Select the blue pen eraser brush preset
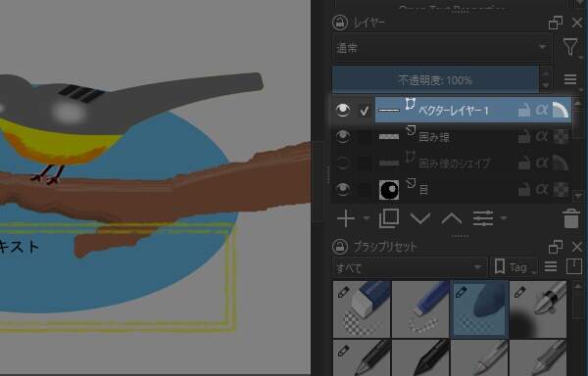The image size is (588, 376). pos(420,309)
